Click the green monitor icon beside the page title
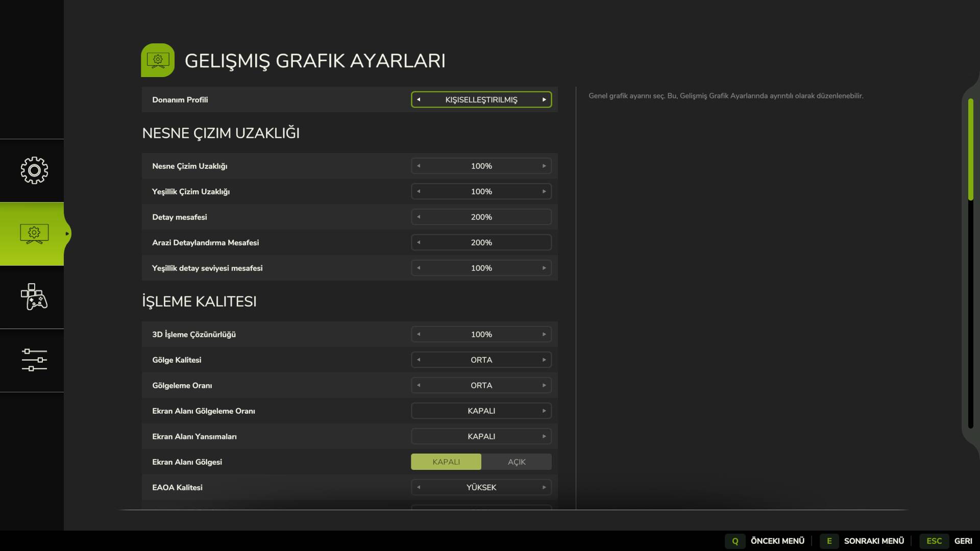Screen dimensions: 980x551 pos(158,60)
